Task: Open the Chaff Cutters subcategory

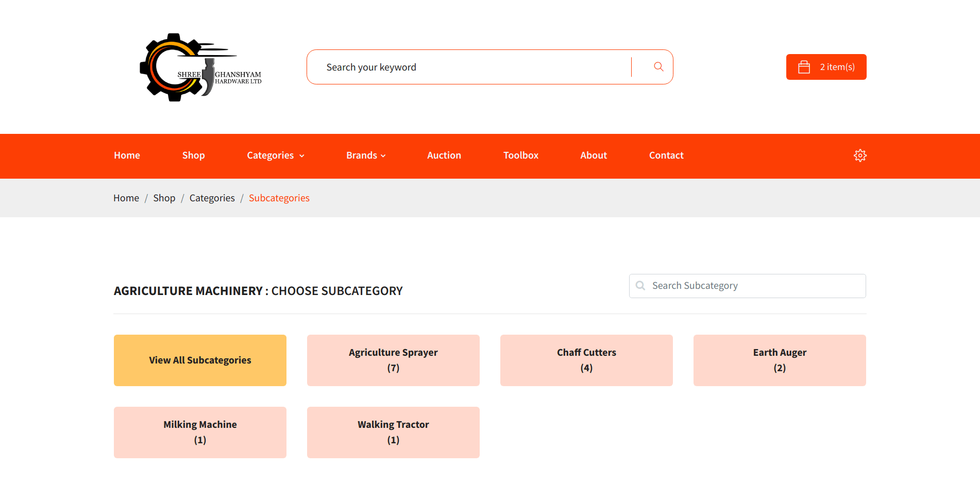Action: (586, 360)
